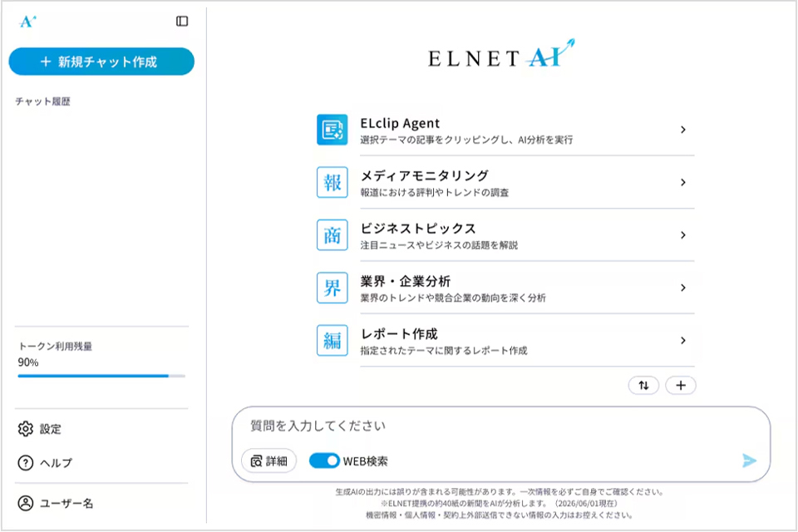Expand the ELclip Agent chevron
This screenshot has height=532, width=798.
683,130
